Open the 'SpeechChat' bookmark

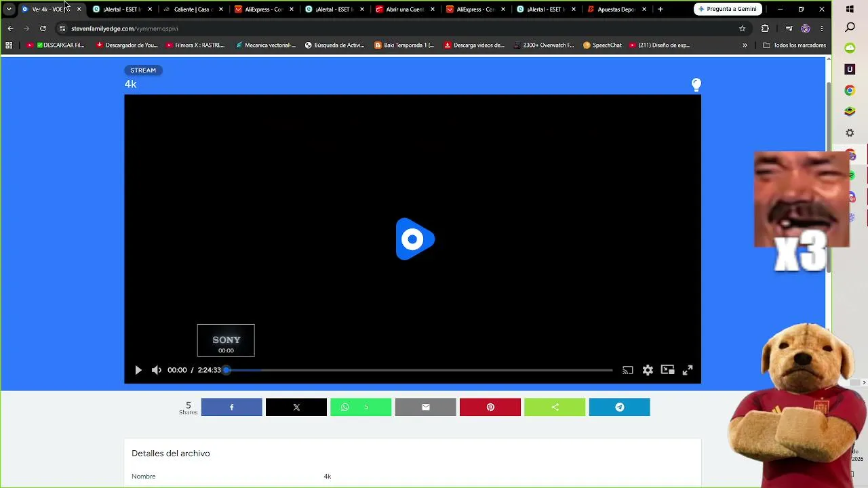(602, 45)
